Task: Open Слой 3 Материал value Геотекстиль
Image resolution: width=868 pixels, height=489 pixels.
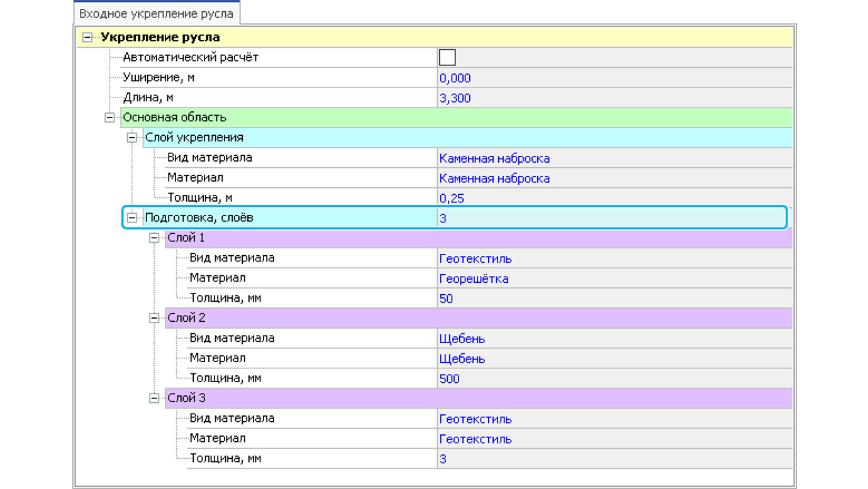Action: (x=615, y=439)
